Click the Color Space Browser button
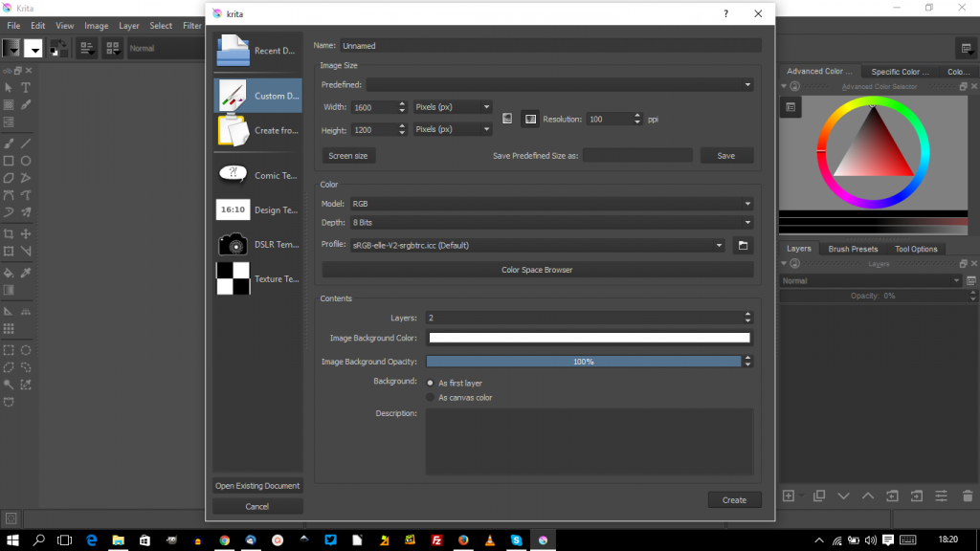This screenshot has height=551, width=980. (x=537, y=270)
